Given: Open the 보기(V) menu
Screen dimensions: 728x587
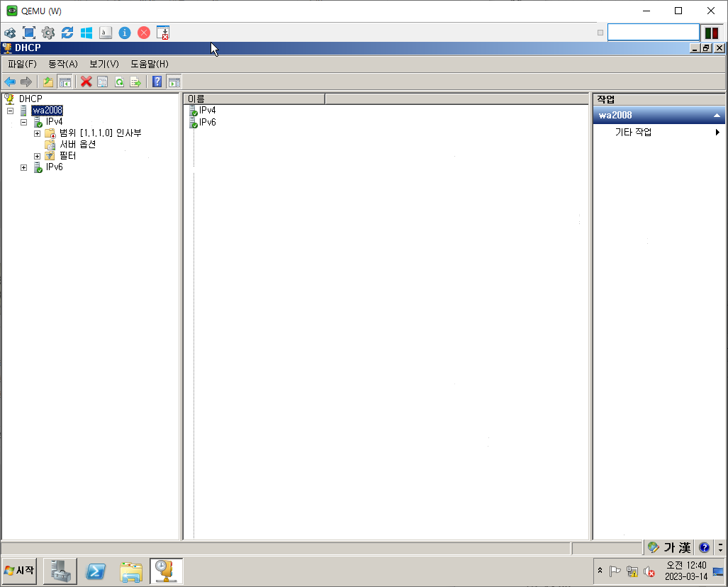Looking at the screenshot, I should [104, 64].
